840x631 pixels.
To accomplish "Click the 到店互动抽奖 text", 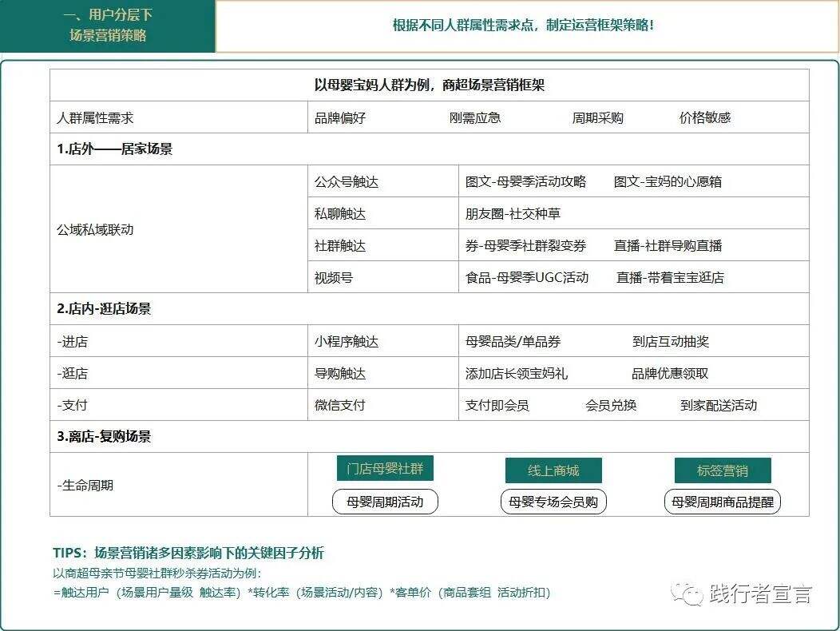I will pyautogui.click(x=671, y=342).
